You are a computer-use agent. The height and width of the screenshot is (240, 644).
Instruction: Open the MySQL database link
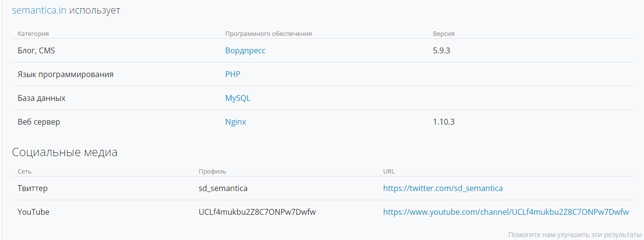238,98
